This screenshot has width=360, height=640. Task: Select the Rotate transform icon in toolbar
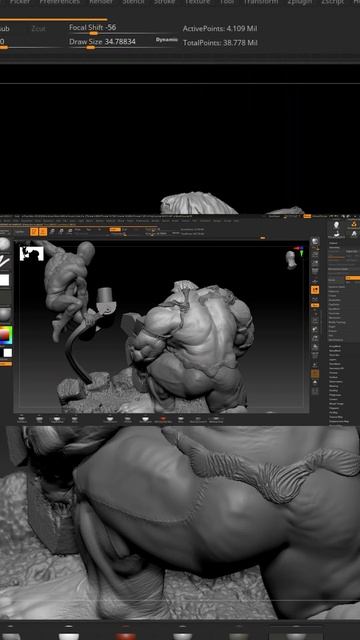click(x=69, y=231)
